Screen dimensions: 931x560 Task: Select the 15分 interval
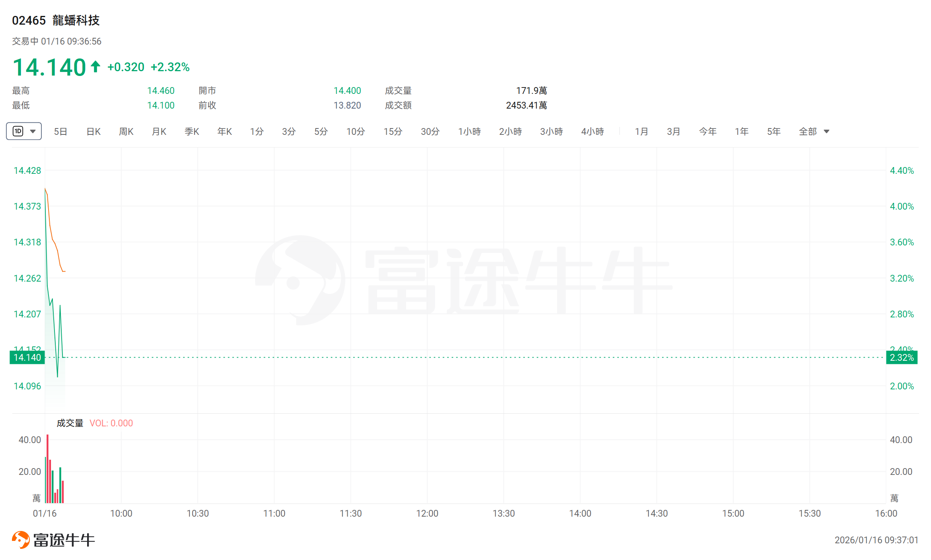(x=393, y=131)
